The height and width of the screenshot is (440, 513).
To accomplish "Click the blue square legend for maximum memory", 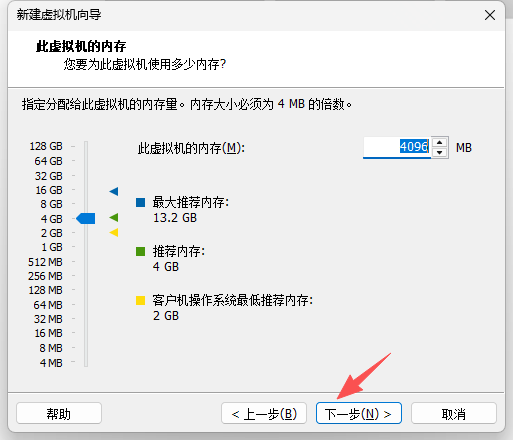I will 140,202.
